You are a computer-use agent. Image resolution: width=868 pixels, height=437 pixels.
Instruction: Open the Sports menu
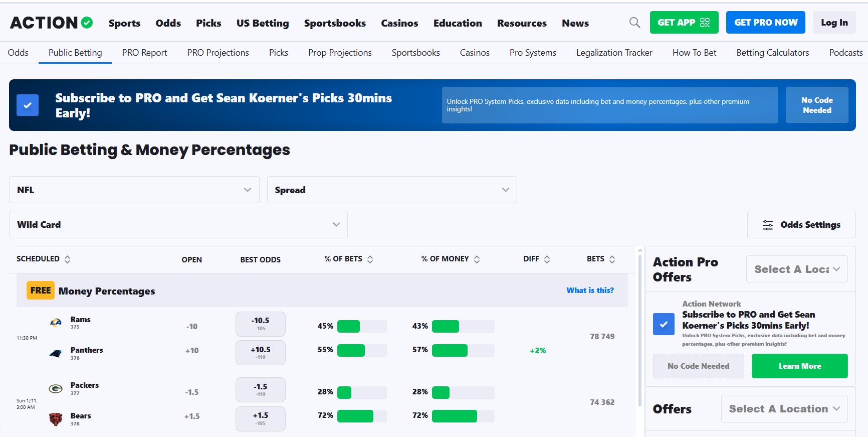coord(124,23)
